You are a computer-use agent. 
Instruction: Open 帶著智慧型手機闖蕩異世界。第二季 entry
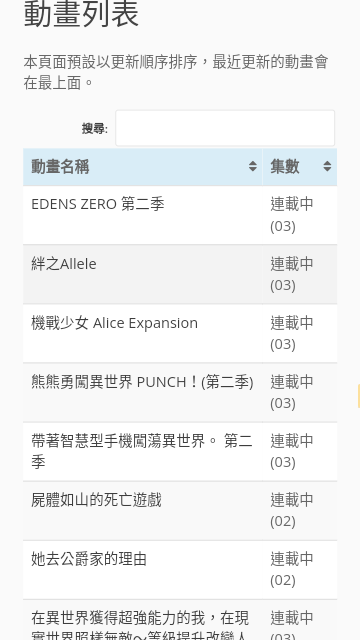[x=142, y=451]
